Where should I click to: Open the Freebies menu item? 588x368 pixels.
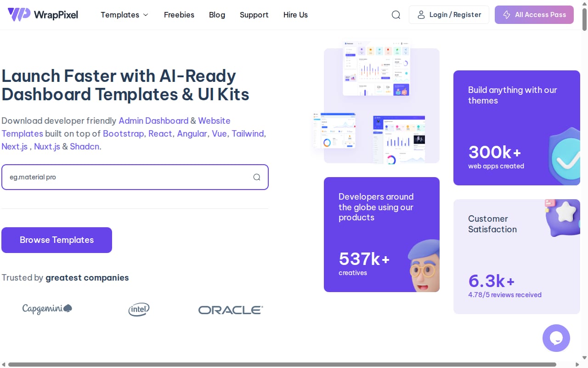(179, 15)
